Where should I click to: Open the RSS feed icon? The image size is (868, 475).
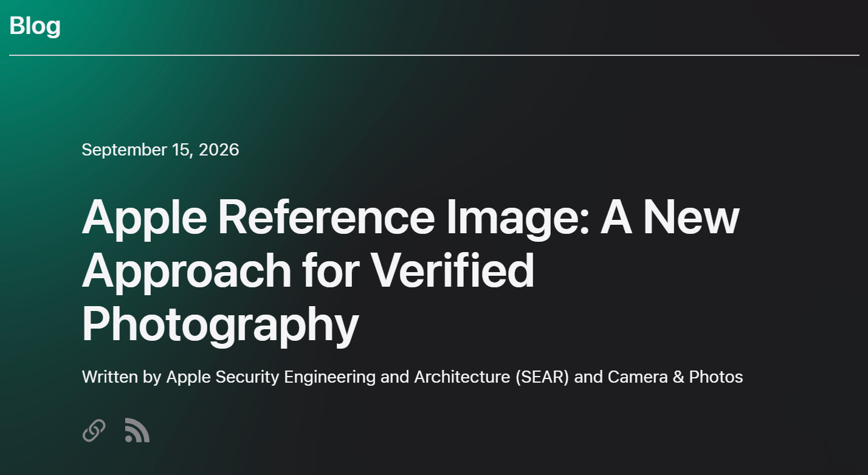pos(137,430)
